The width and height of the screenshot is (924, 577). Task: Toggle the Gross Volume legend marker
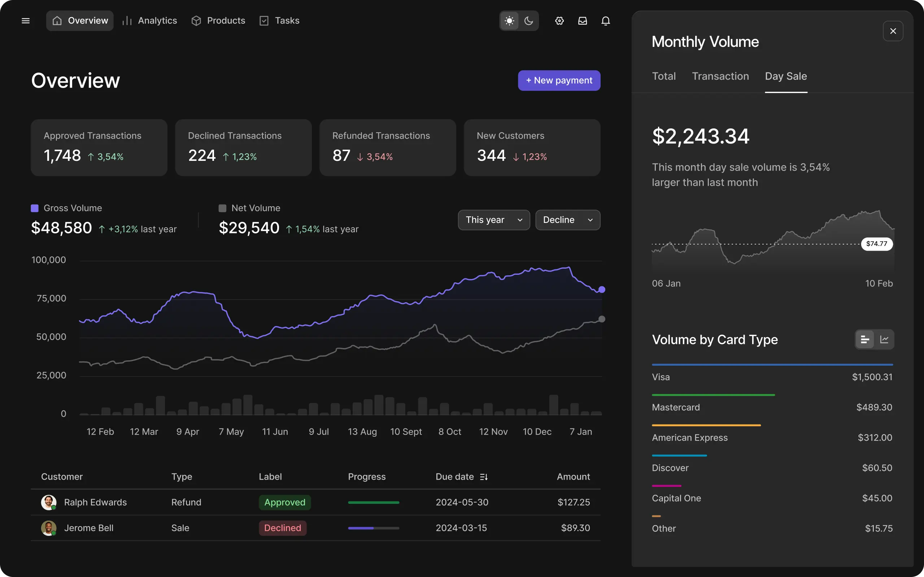point(35,208)
